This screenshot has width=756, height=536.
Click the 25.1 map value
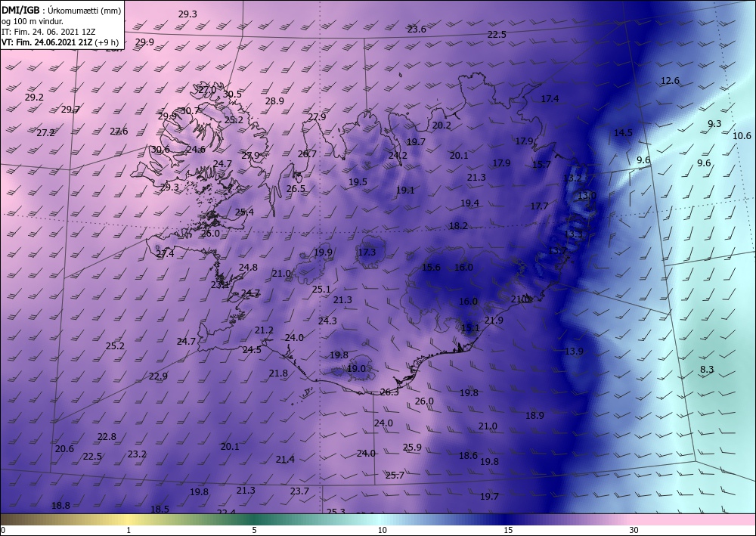(x=321, y=290)
